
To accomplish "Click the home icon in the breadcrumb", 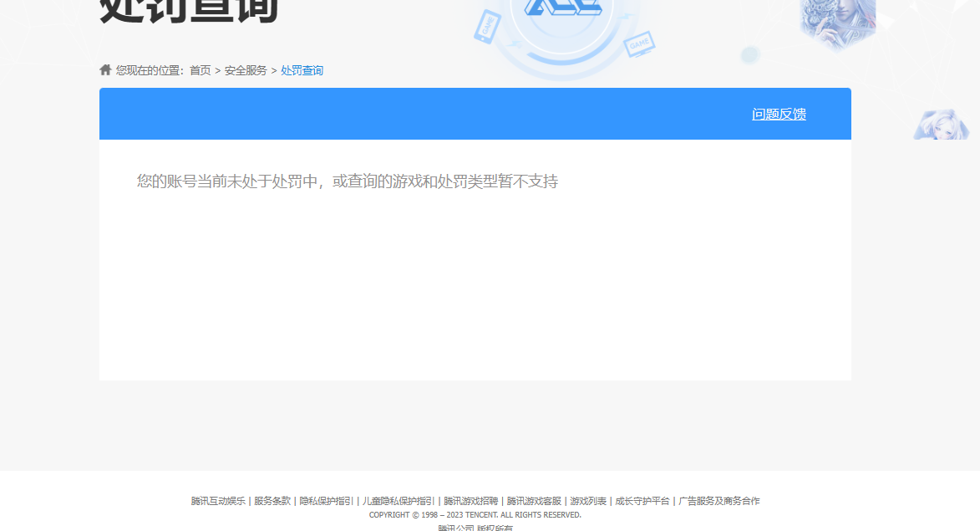I will click(105, 70).
